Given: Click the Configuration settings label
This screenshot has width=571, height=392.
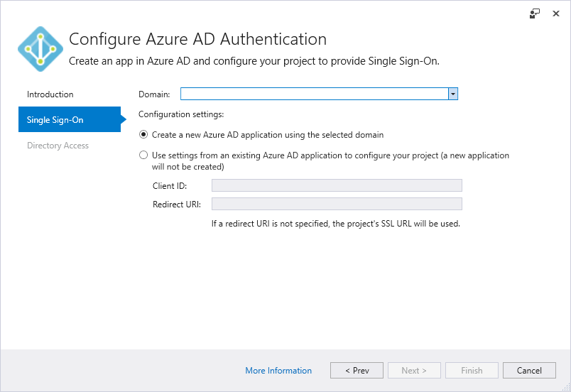Looking at the screenshot, I should [x=181, y=114].
